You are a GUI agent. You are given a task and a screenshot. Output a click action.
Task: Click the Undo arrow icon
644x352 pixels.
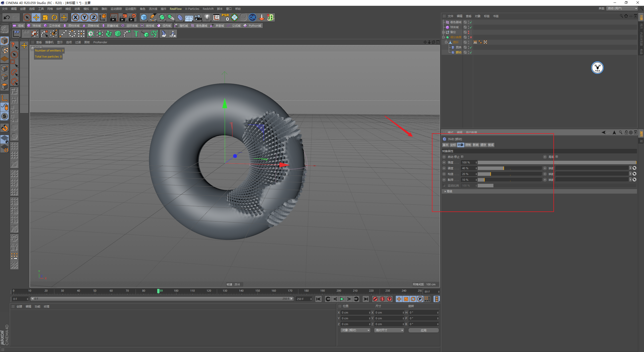(7, 17)
